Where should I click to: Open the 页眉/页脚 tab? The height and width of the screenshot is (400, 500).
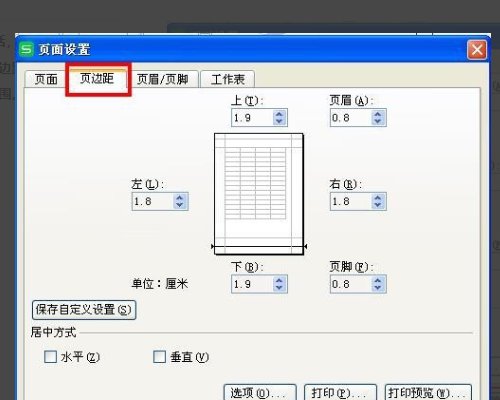coord(163,79)
